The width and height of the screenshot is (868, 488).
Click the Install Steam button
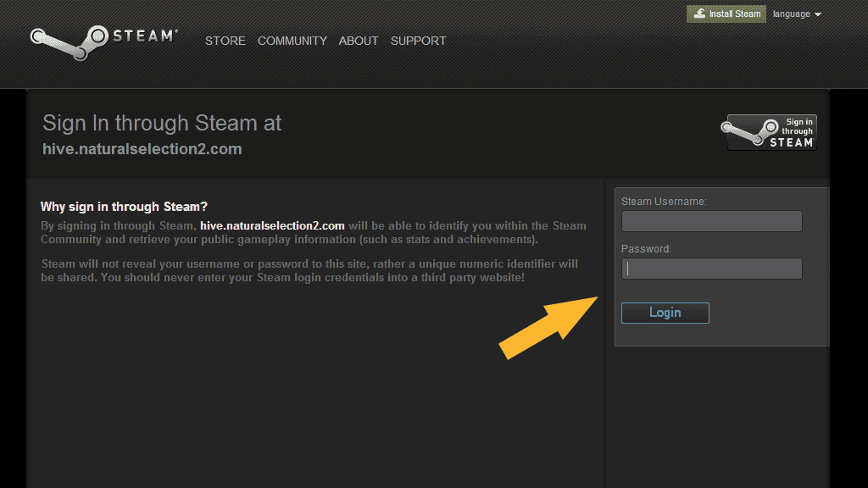point(726,14)
